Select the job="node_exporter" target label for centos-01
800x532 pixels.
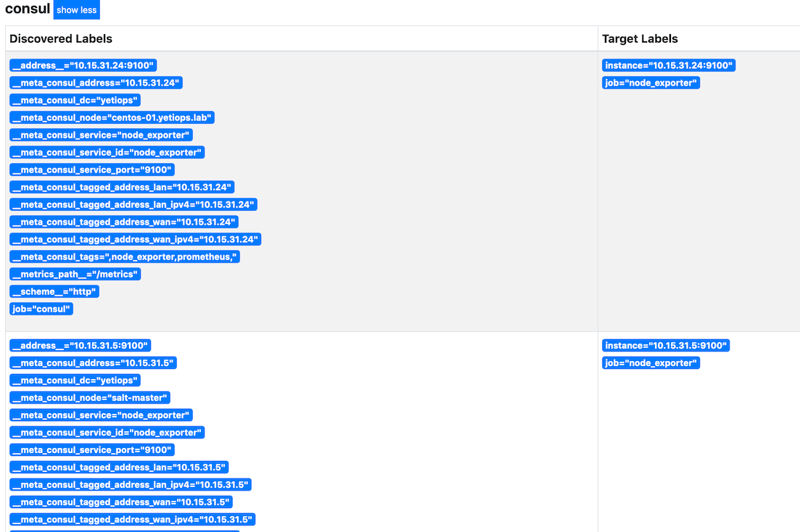pos(651,82)
